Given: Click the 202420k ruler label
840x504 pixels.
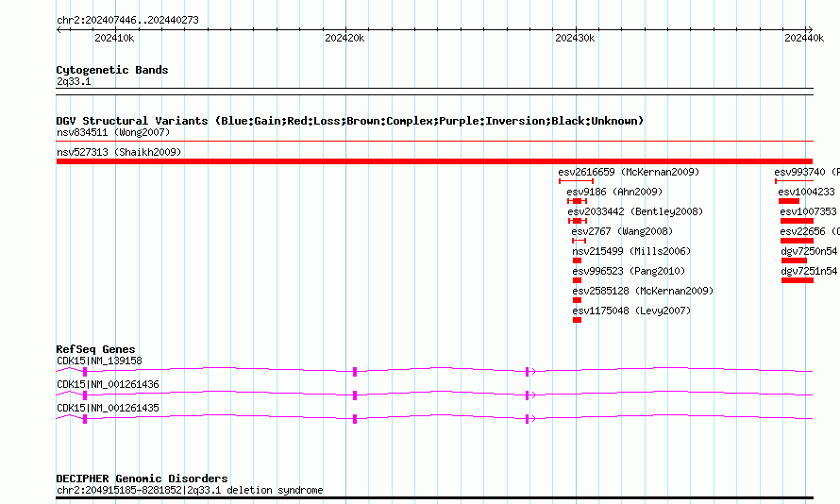Looking at the screenshot, I should coord(344,38).
